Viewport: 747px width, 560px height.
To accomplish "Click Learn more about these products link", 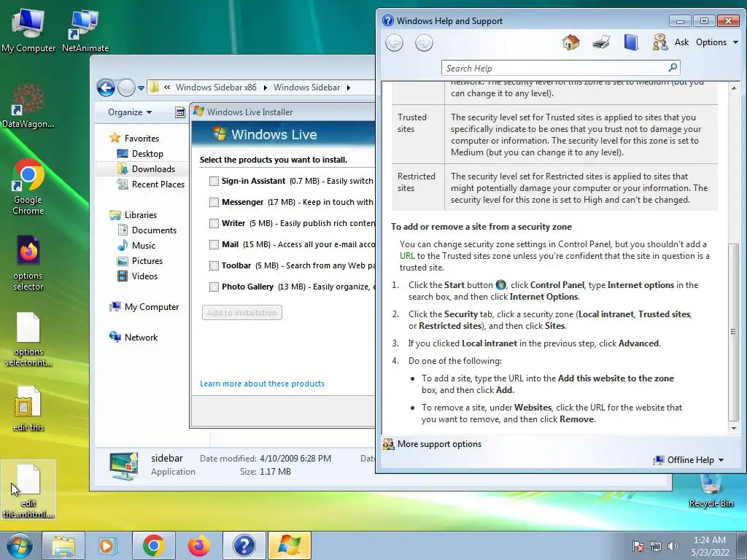I will coord(262,384).
